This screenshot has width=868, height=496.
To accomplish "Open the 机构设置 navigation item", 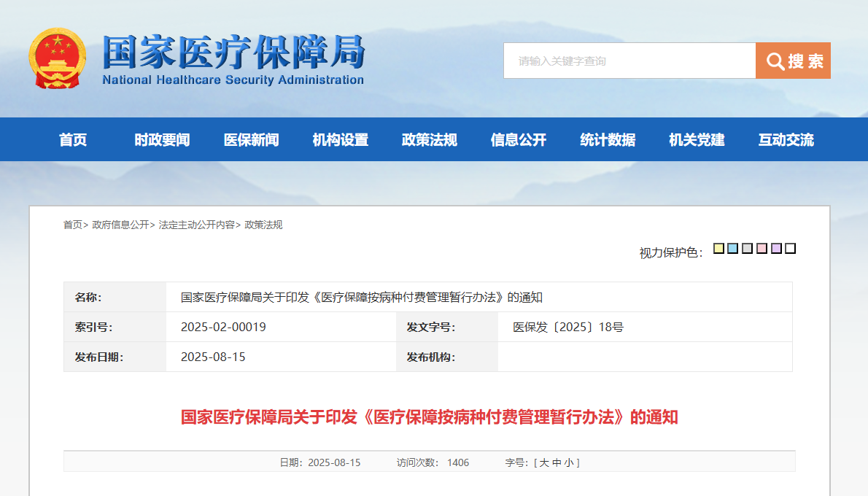I will [341, 139].
